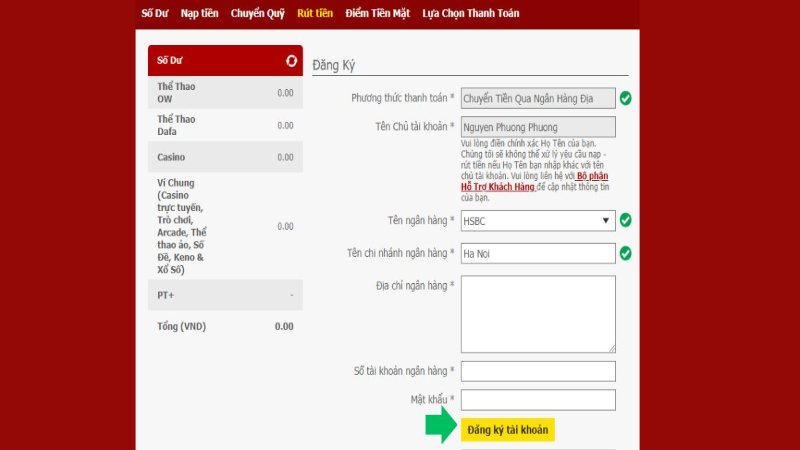Click green checkmark beside Phương thức thanh toán
The height and width of the screenshot is (450, 800).
(625, 98)
